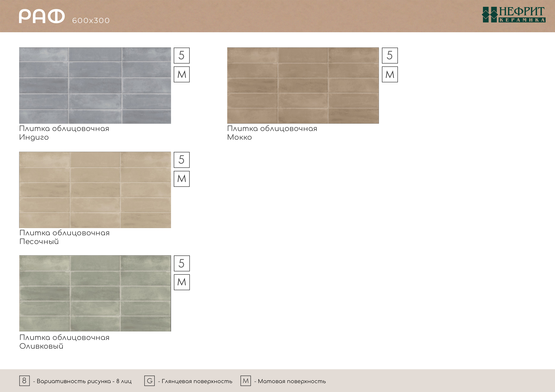Click the Нефрит Керамика logo

[513, 15]
